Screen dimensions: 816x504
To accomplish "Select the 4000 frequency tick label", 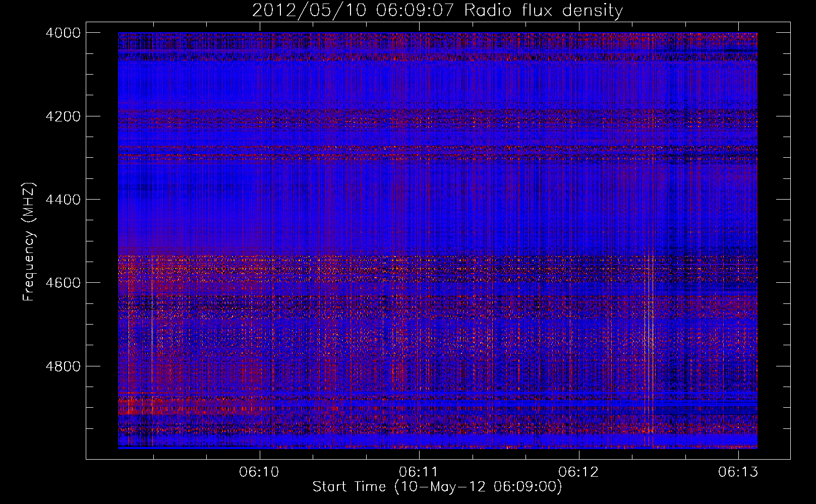I will click(63, 33).
